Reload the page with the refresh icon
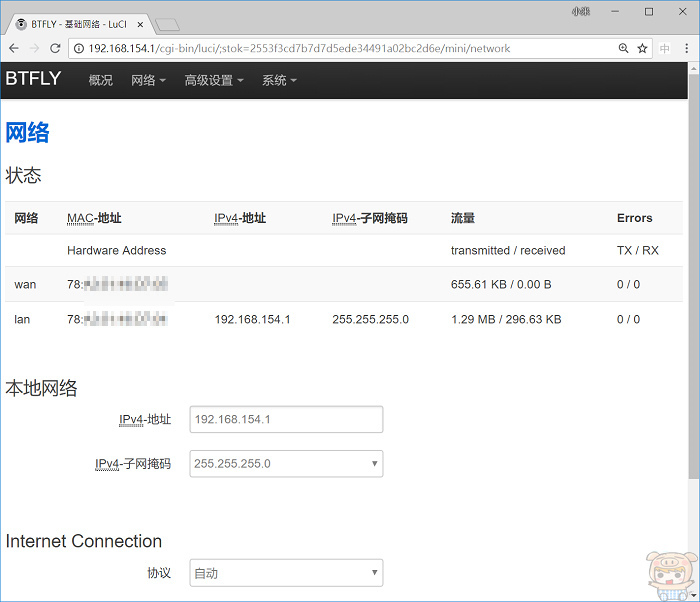 [x=56, y=48]
